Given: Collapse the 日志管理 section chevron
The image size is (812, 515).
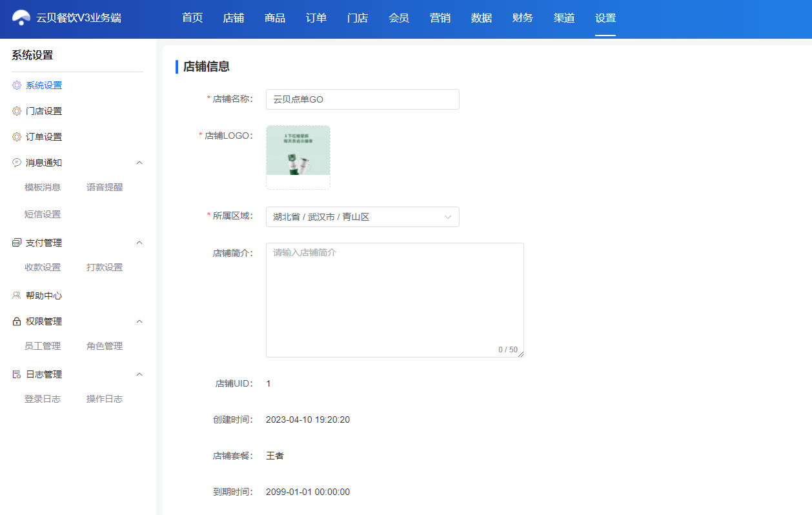Looking at the screenshot, I should [x=139, y=374].
